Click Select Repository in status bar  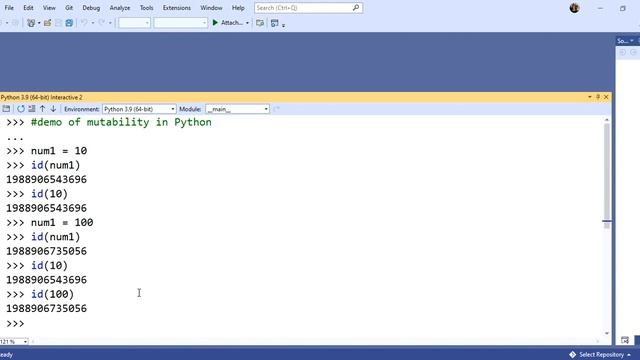602,355
